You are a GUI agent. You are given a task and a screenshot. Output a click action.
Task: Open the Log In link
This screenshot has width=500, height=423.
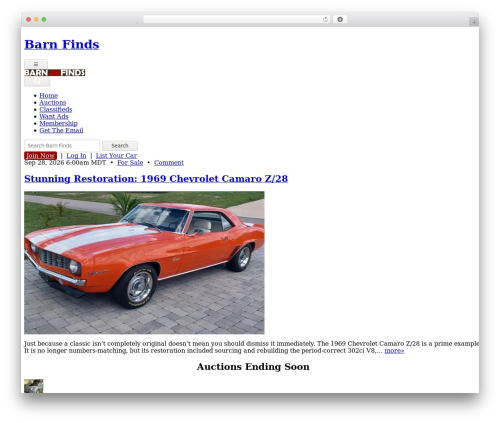tap(76, 156)
